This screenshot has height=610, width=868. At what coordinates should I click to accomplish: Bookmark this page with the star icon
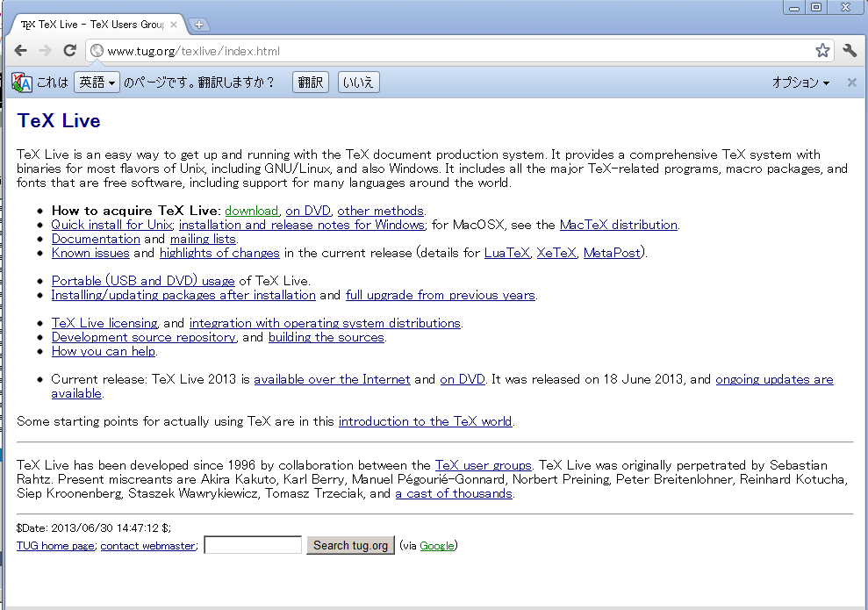click(x=821, y=51)
